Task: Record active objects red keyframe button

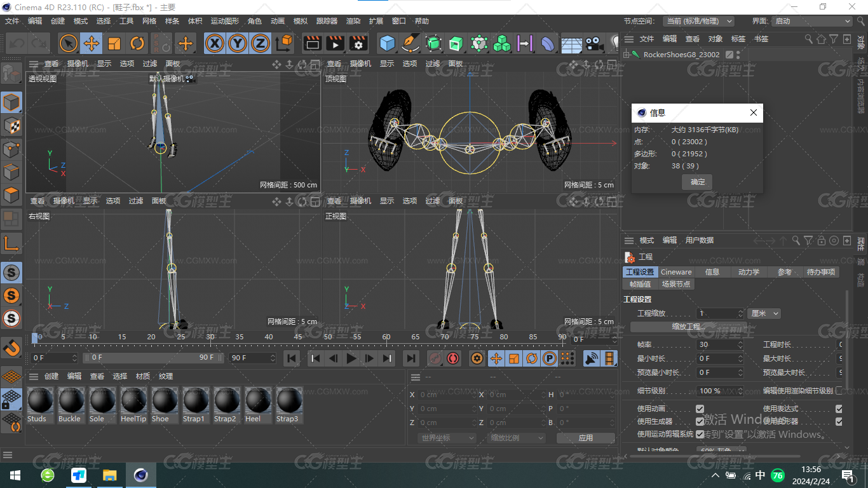Action: click(x=435, y=358)
